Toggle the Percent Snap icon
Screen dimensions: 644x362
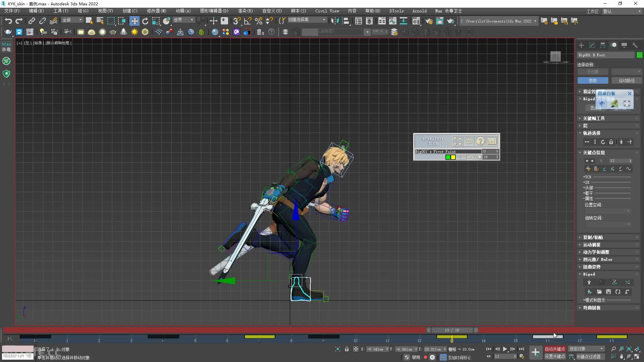(259, 21)
